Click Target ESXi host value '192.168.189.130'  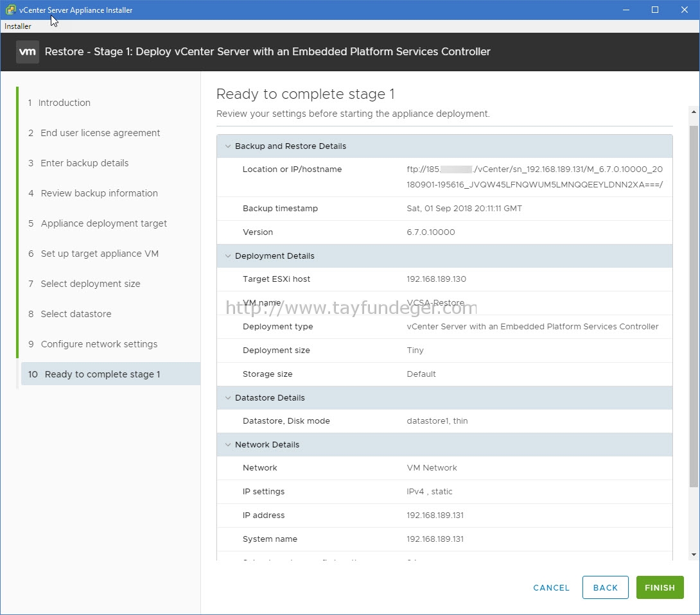pos(436,279)
